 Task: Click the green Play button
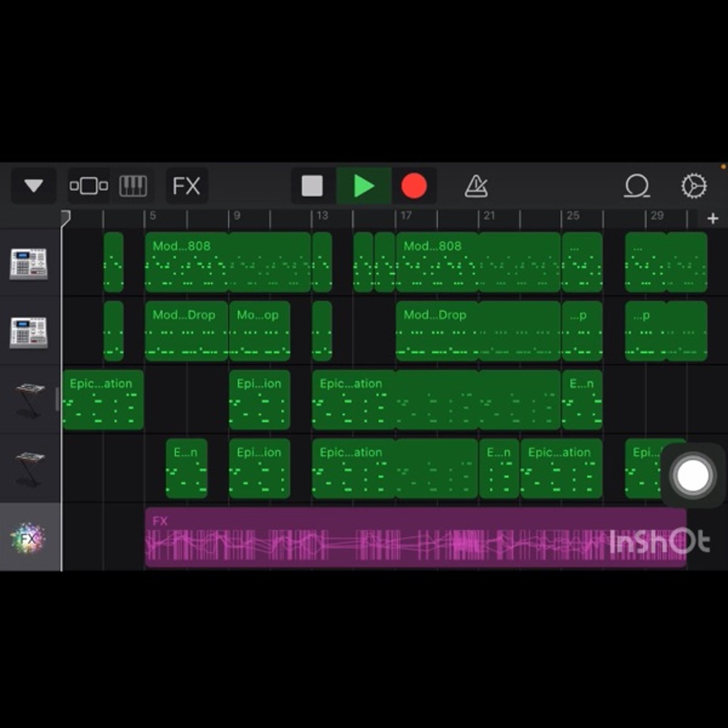coord(363,186)
